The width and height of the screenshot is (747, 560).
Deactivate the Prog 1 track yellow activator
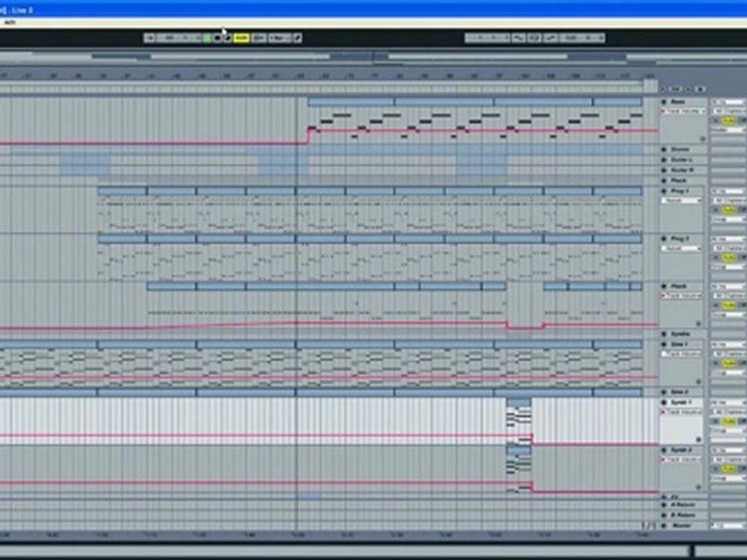728,209
